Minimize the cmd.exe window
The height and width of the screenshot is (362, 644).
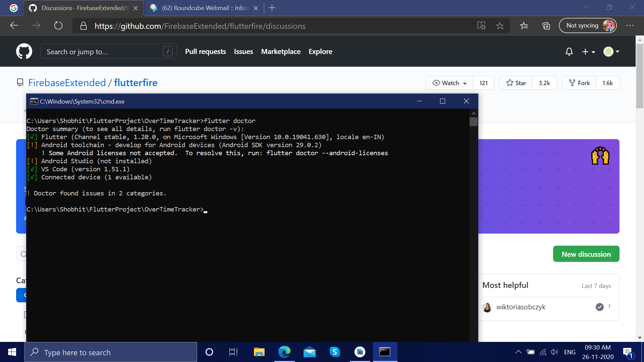pos(419,101)
